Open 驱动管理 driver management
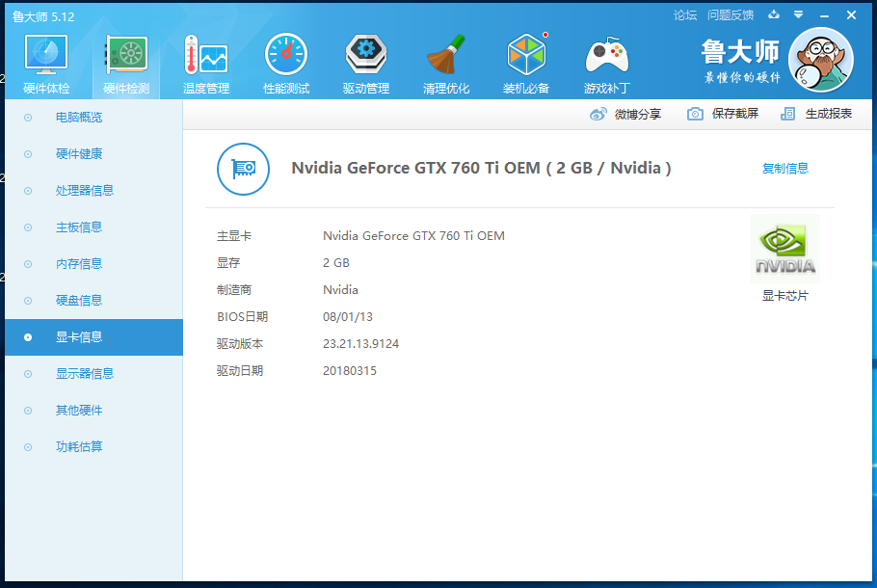The image size is (877, 588). tap(366, 54)
